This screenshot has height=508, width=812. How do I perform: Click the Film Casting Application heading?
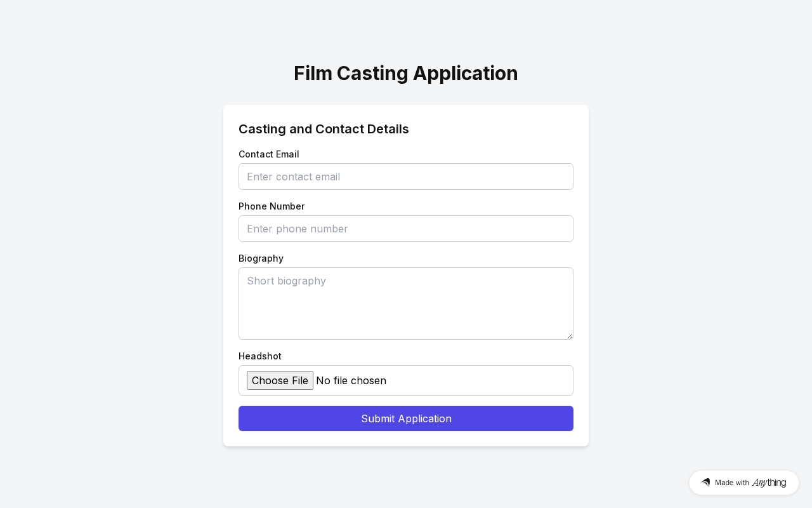[x=406, y=73]
